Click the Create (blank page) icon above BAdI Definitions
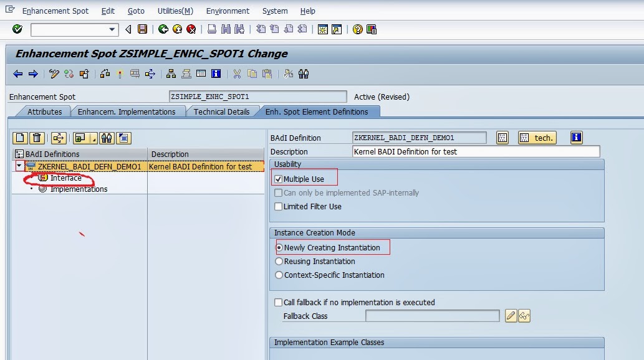Viewport: 644px width, 360px height. pos(19,138)
